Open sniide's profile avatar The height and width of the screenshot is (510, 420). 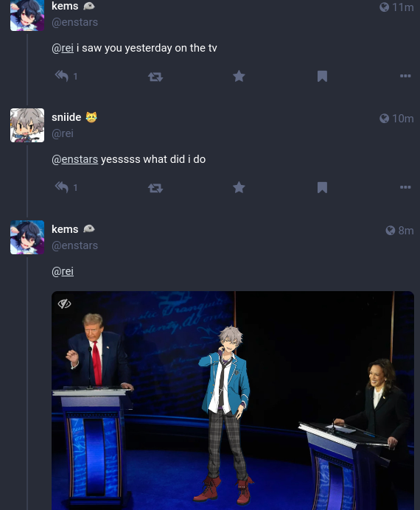click(x=27, y=125)
